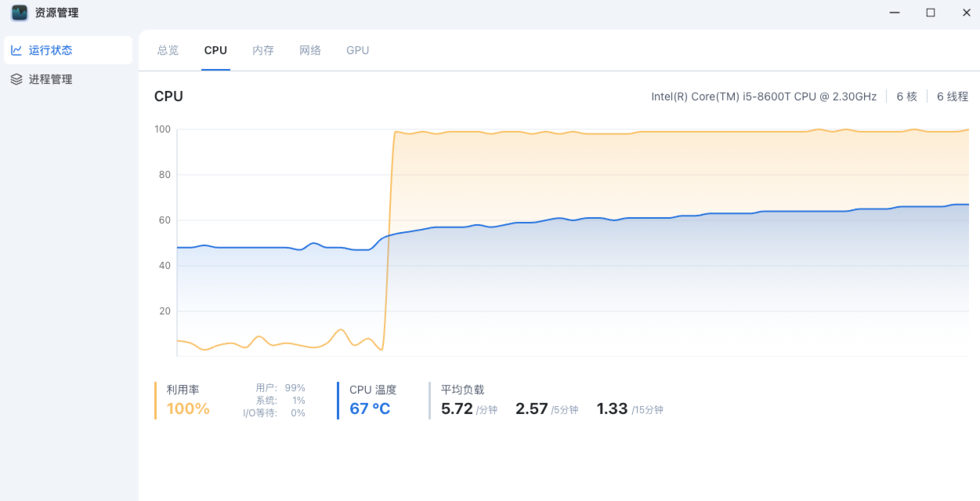Click the 进程管理 layers icon
This screenshot has height=501, width=980.
tap(16, 79)
